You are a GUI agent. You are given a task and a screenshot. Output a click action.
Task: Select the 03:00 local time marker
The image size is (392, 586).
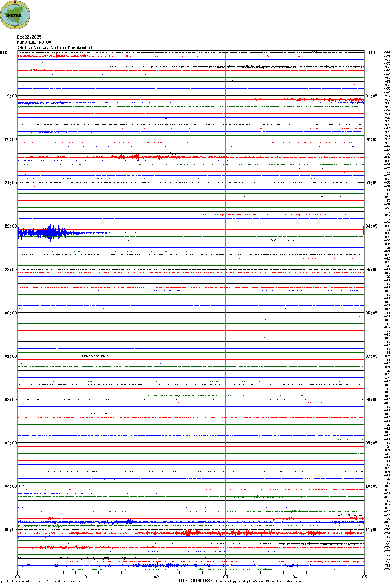tap(10, 443)
